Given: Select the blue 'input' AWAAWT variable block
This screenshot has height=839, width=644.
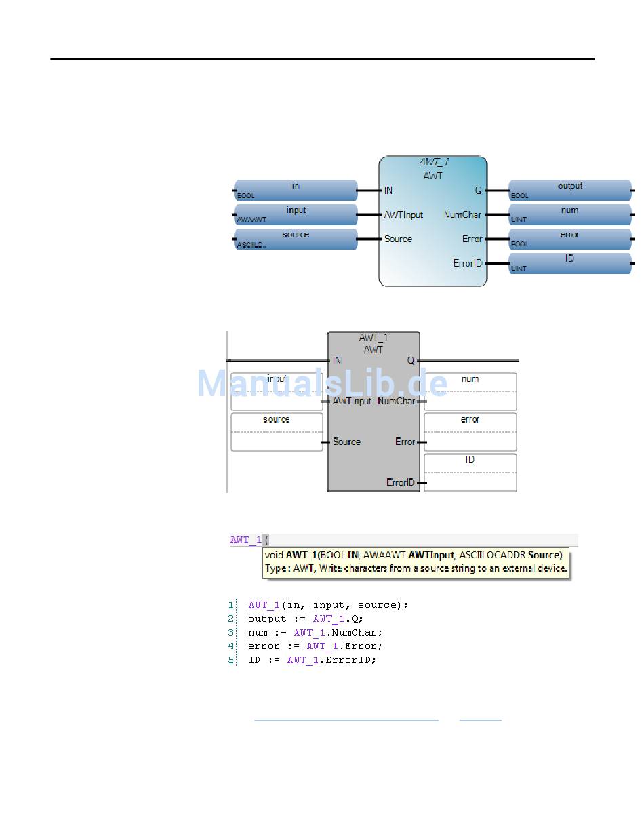Looking at the screenshot, I should pyautogui.click(x=296, y=215).
